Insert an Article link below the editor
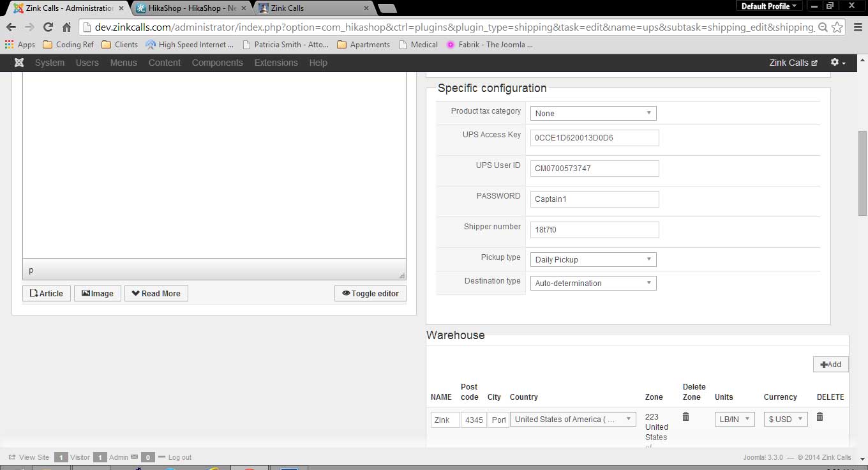Viewport: 868px width, 470px height. coord(47,293)
